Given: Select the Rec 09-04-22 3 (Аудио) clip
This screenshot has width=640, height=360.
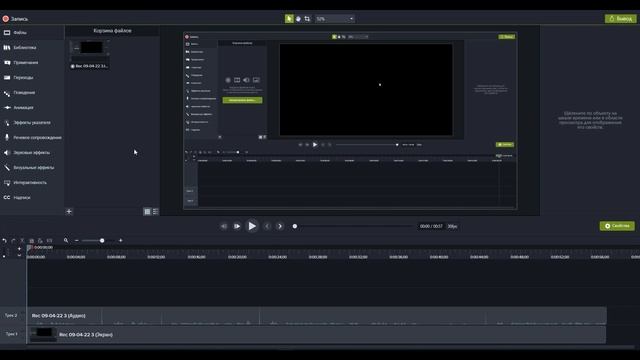Looking at the screenshot, I should tap(317, 316).
